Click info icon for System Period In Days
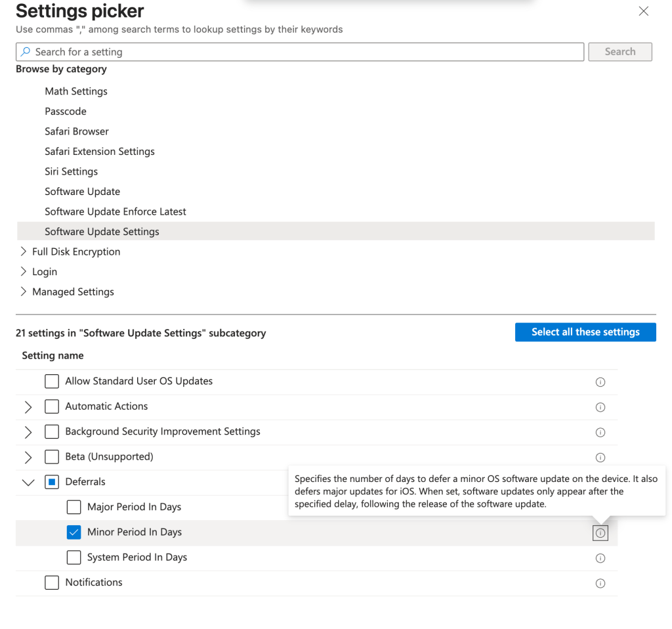The width and height of the screenshot is (672, 629). tap(600, 558)
